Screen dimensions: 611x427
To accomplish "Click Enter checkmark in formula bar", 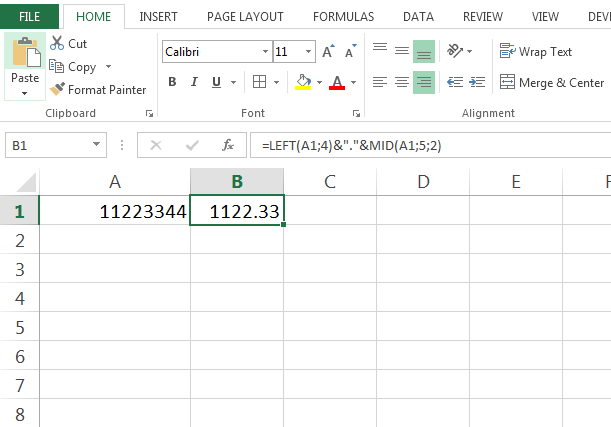I will click(192, 145).
